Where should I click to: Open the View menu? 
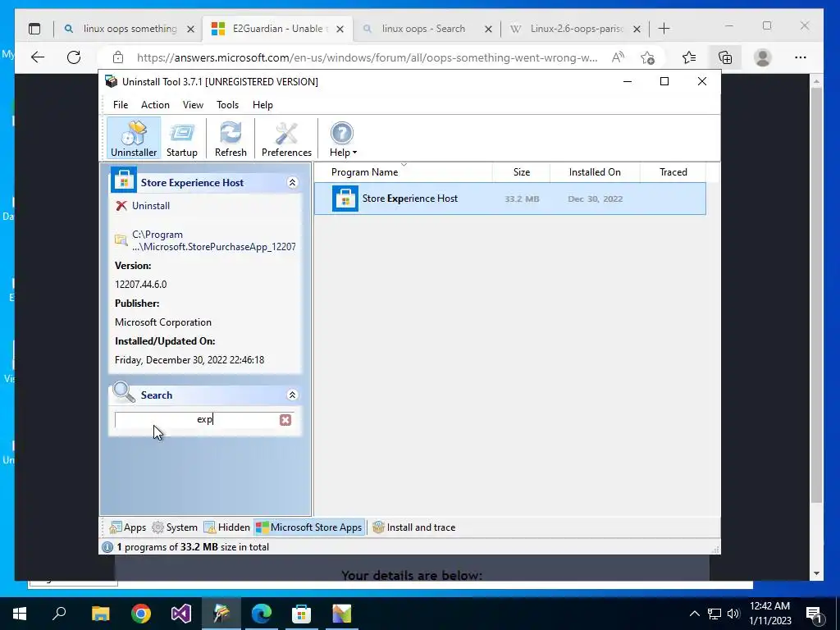(x=193, y=105)
